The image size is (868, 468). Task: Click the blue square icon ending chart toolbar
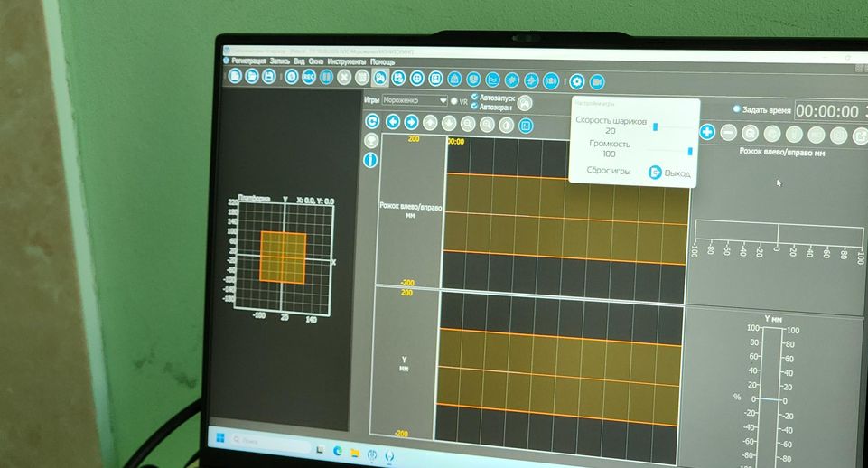point(526,126)
